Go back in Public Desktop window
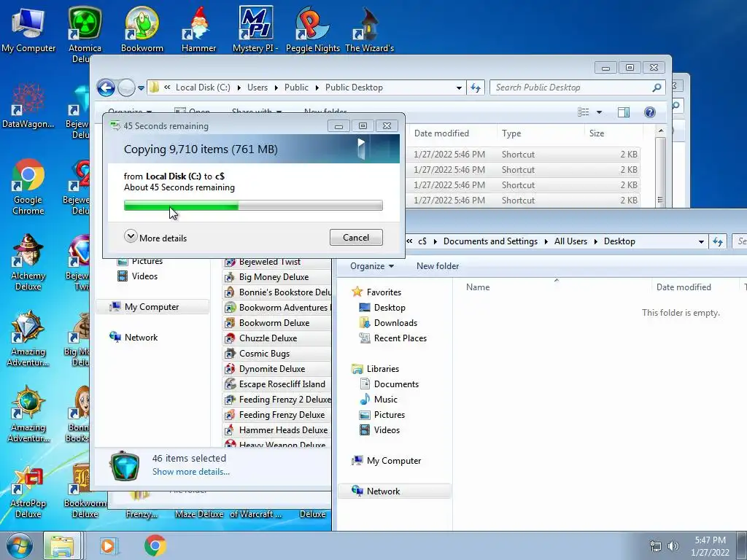The image size is (747, 560). pos(106,87)
